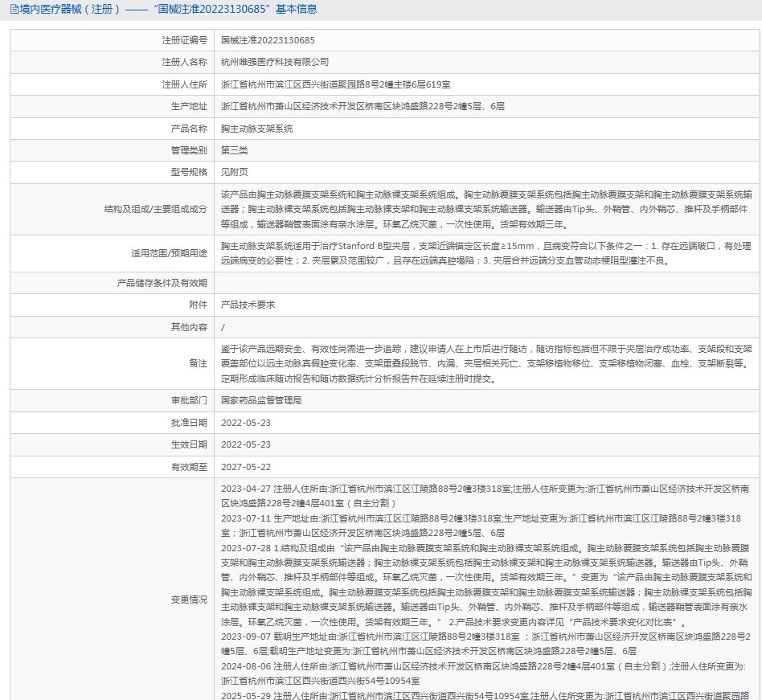Select the label 管理类别

189,150
